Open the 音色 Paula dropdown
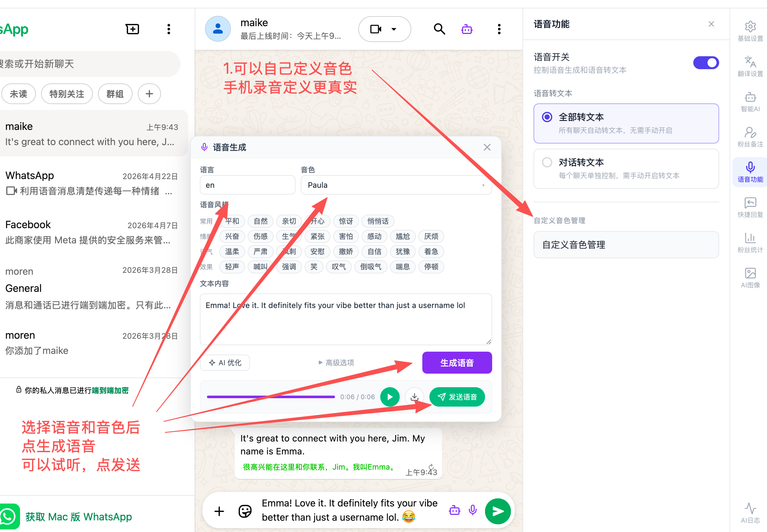 (x=396, y=185)
